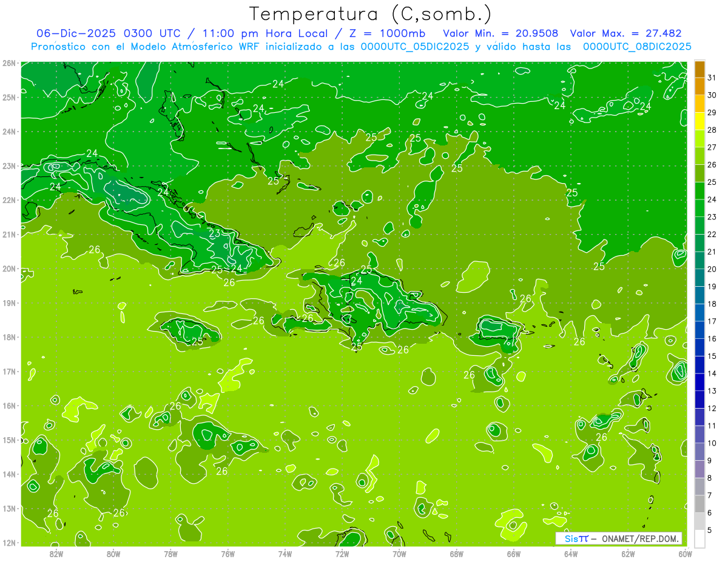Click the 80W longitude axis label
This screenshot has height=562, width=728.
tap(113, 554)
